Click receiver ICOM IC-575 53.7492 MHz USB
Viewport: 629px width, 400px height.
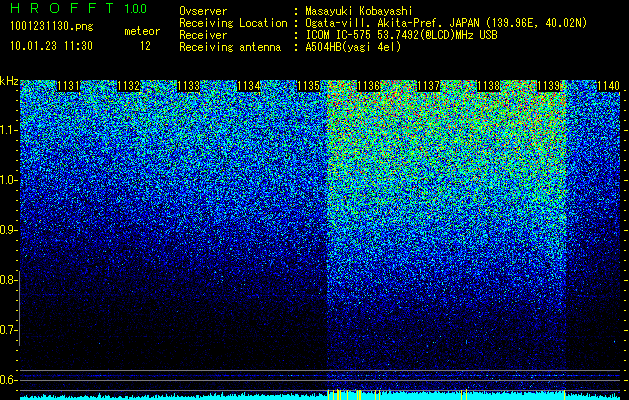tap(401, 35)
